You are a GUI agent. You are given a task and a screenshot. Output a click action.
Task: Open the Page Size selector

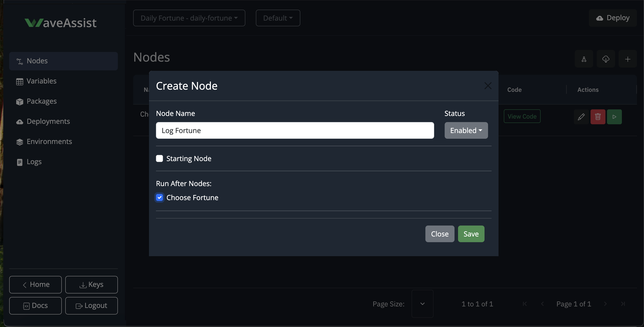(x=422, y=304)
